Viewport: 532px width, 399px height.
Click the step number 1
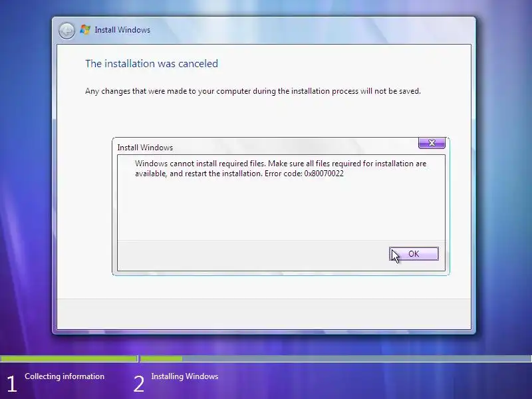(x=11, y=384)
